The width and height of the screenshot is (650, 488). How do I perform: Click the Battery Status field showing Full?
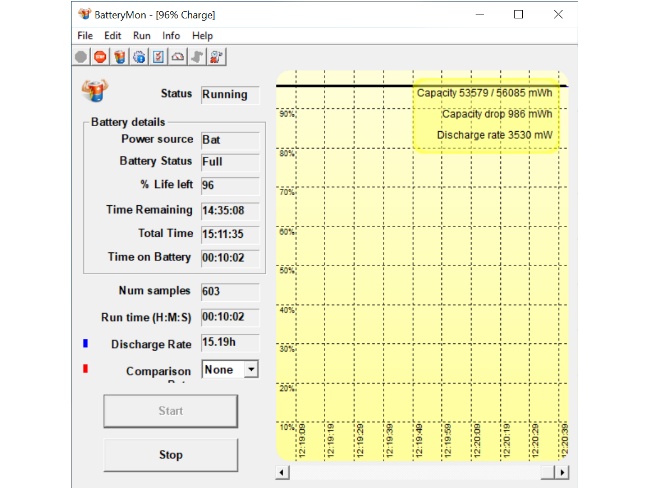(230, 162)
